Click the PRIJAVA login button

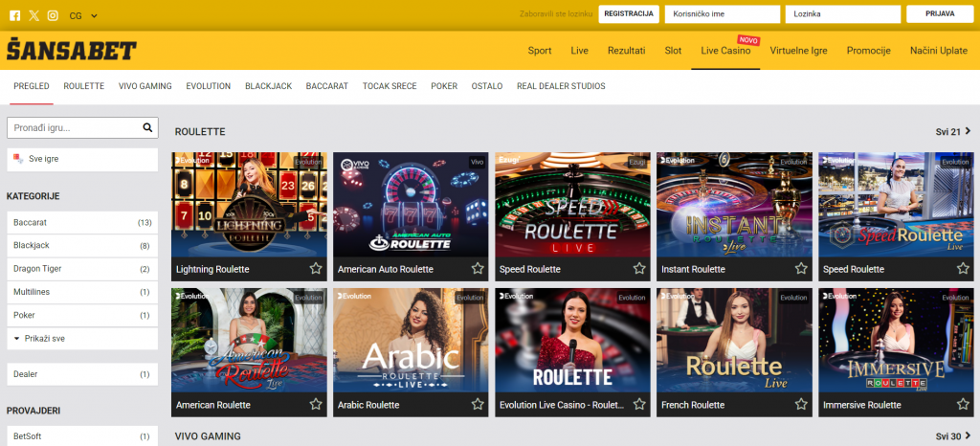click(x=940, y=13)
